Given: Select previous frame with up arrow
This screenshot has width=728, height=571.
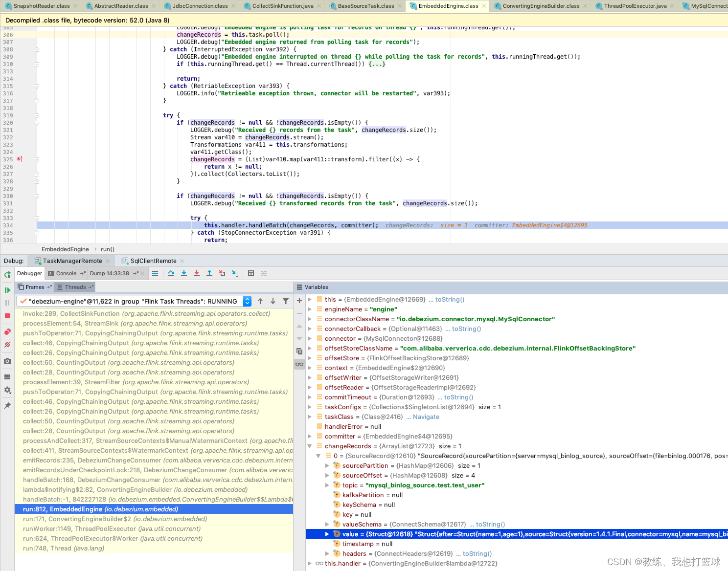Looking at the screenshot, I should point(260,301).
